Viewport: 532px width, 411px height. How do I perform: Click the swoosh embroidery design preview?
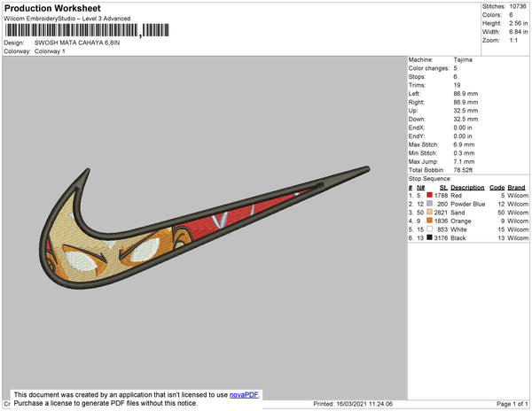[x=204, y=228]
